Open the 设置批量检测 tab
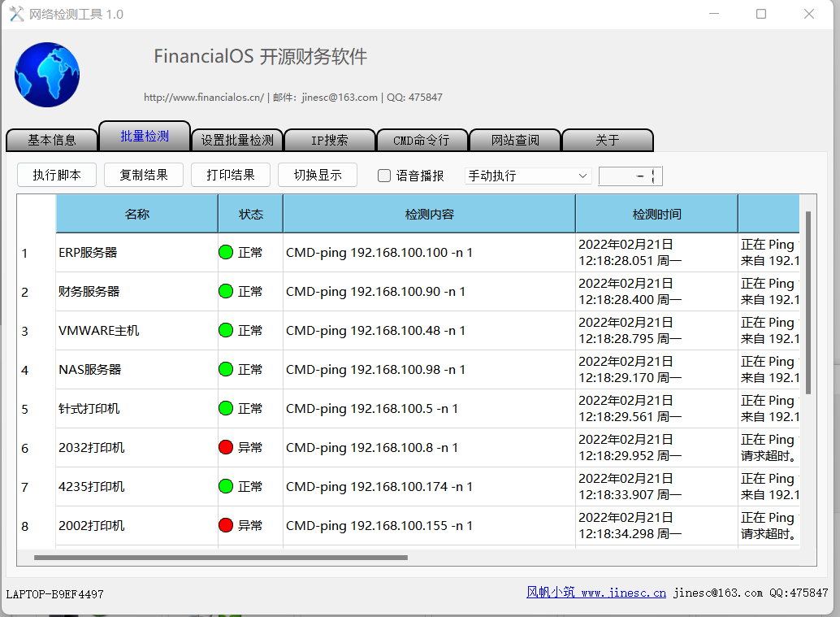The width and height of the screenshot is (840, 617). tap(237, 140)
